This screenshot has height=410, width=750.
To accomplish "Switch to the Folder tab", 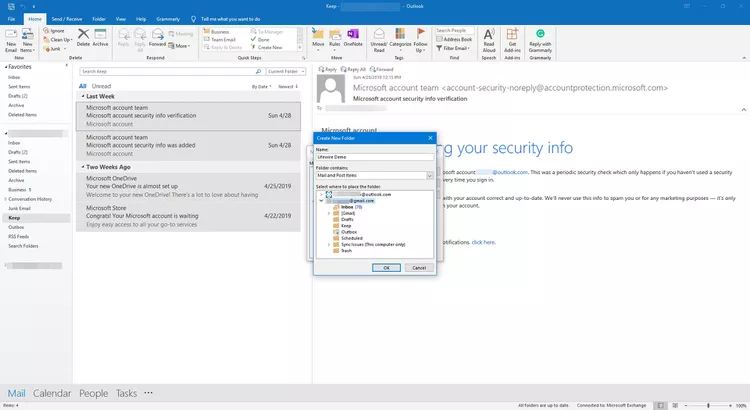I will [x=99, y=19].
